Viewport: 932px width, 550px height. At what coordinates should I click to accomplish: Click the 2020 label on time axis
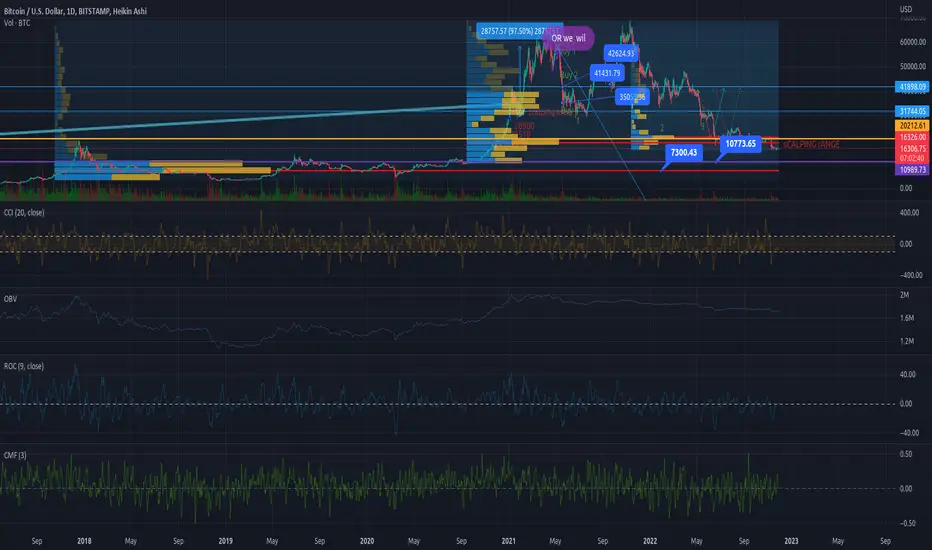coord(367,541)
